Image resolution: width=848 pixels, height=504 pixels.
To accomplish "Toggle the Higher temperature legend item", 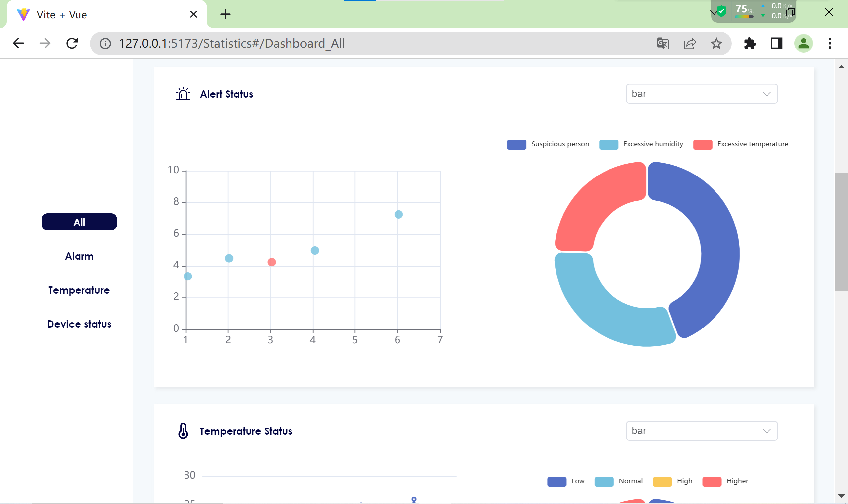I will point(725,481).
